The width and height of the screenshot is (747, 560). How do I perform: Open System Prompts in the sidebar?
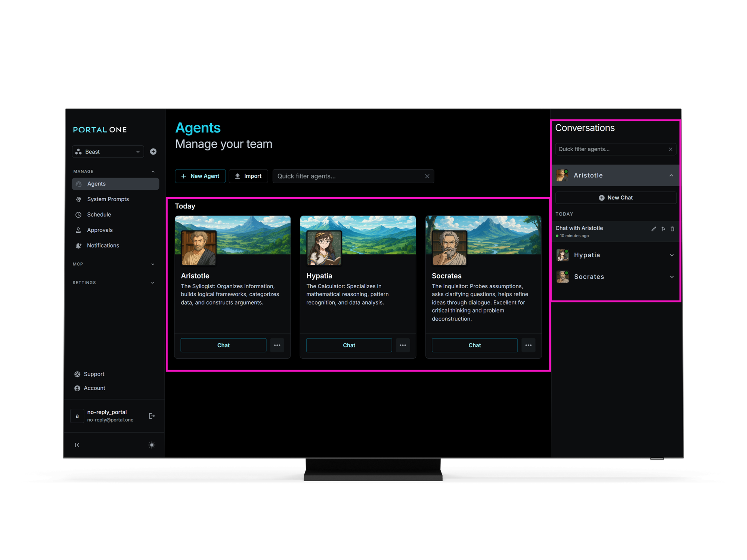pos(108,199)
